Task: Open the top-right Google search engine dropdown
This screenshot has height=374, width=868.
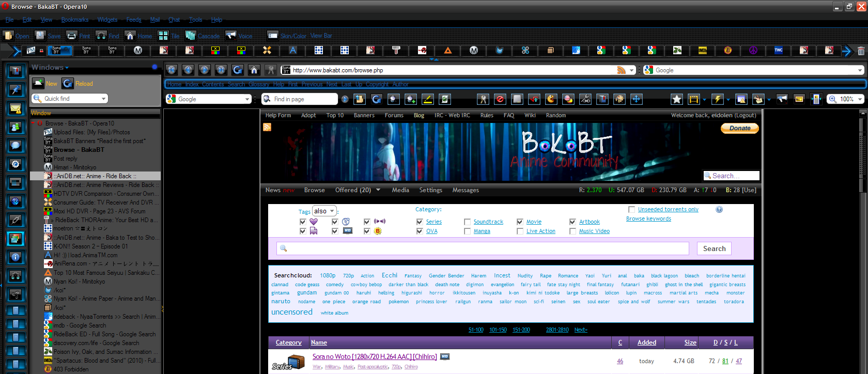Action: pos(860,70)
